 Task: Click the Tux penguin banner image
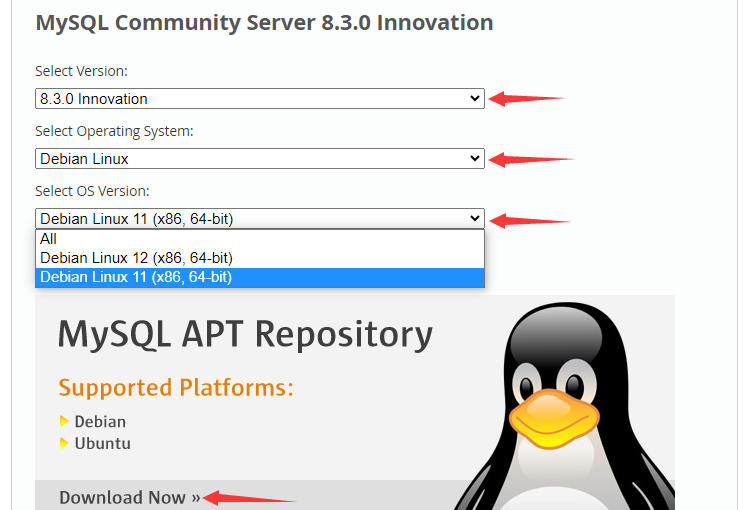pos(564,407)
